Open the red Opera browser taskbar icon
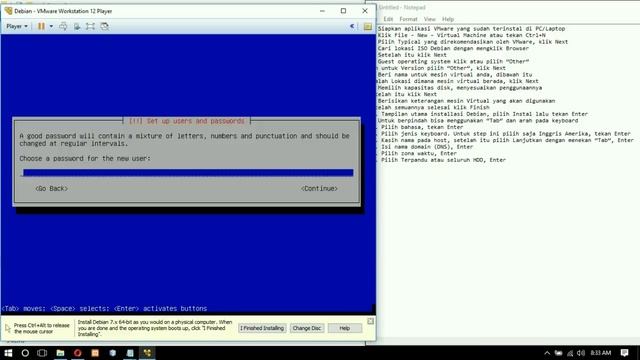Image resolution: width=640 pixels, height=360 pixels. 78,353
